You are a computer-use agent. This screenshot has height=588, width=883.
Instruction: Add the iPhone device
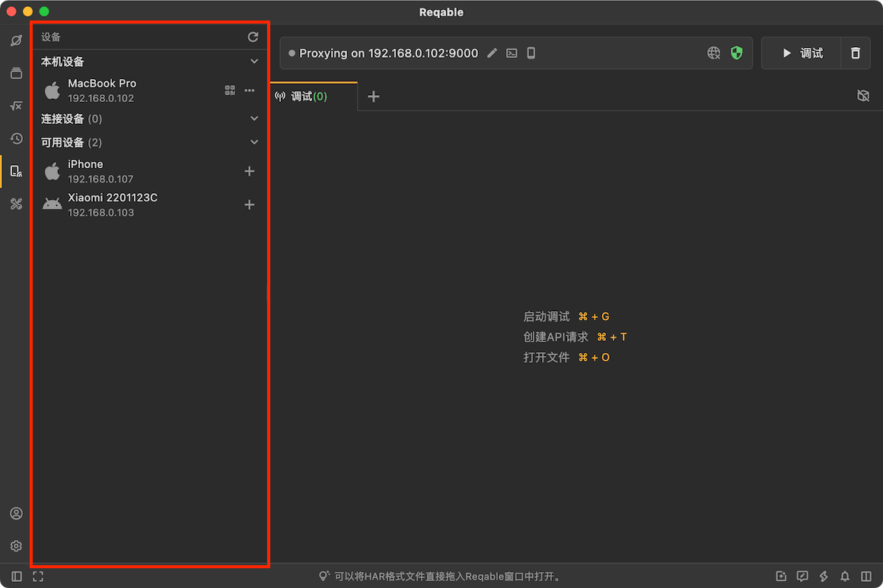250,171
